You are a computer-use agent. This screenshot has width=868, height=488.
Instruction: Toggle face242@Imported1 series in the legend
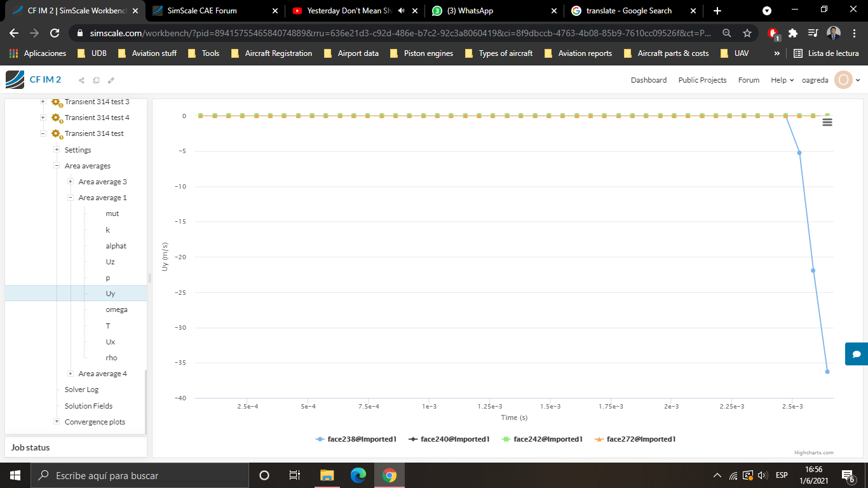pos(542,439)
